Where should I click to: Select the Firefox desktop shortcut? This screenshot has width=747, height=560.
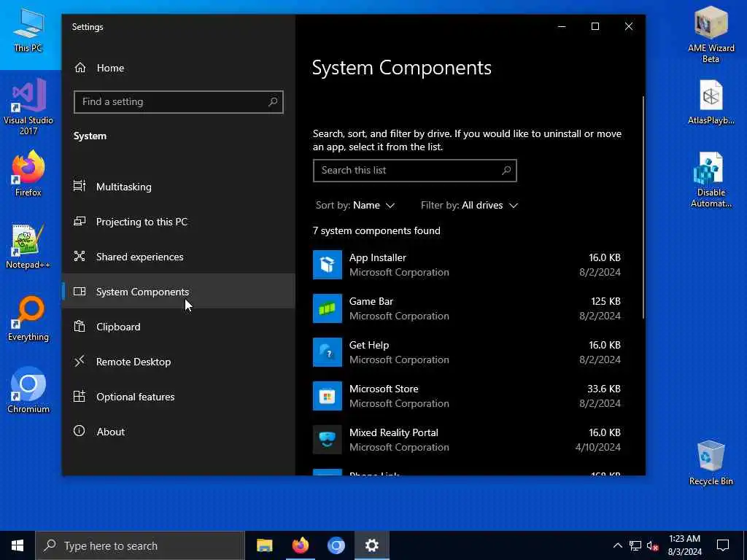coord(28,174)
